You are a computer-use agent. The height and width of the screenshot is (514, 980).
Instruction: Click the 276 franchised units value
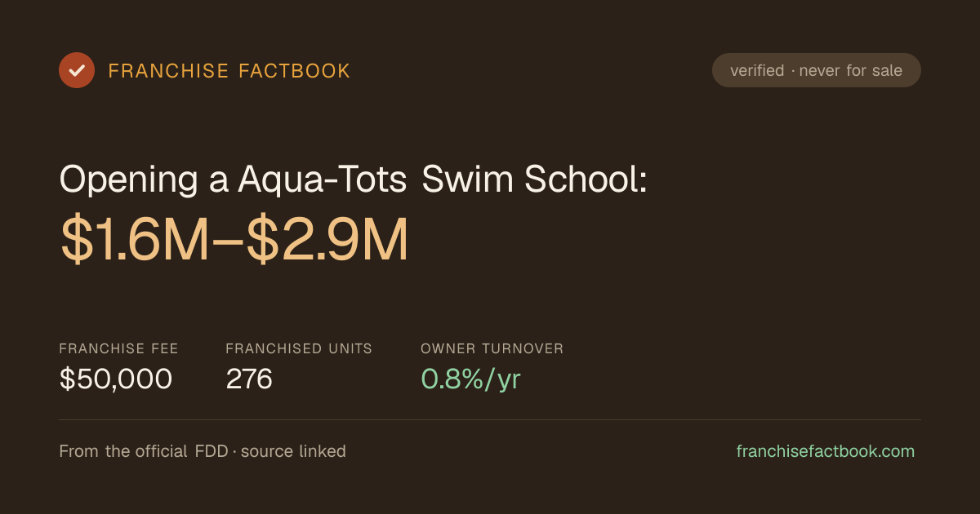[249, 379]
